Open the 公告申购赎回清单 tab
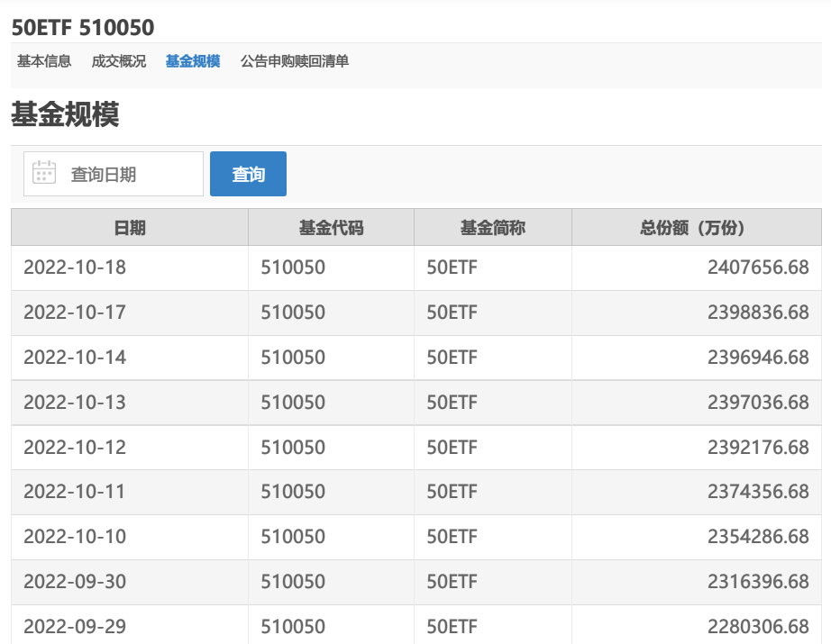This screenshot has width=831, height=644. (295, 61)
